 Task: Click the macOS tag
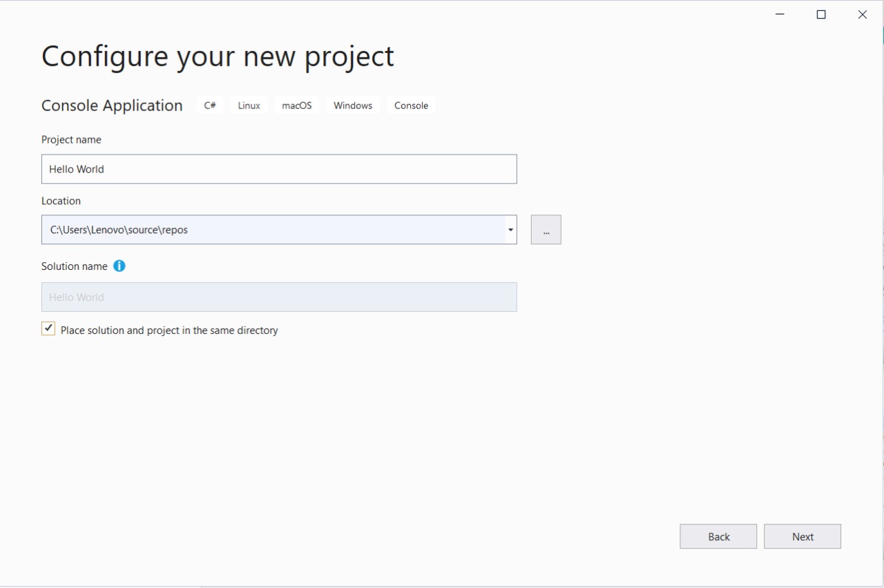pos(297,106)
